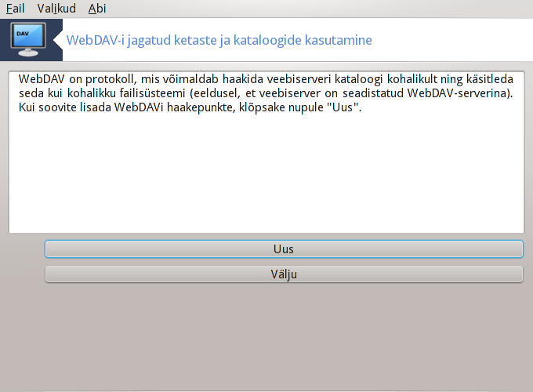Image resolution: width=533 pixels, height=392 pixels.
Task: Click the Välju button
Action: coord(284,274)
